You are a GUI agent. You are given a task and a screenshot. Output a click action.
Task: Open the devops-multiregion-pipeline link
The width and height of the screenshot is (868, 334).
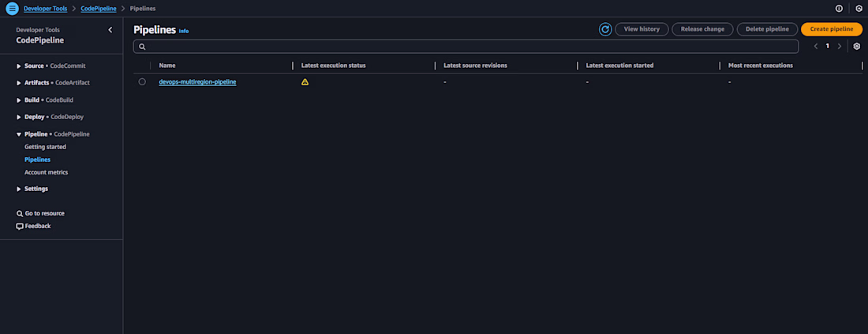[197, 82]
